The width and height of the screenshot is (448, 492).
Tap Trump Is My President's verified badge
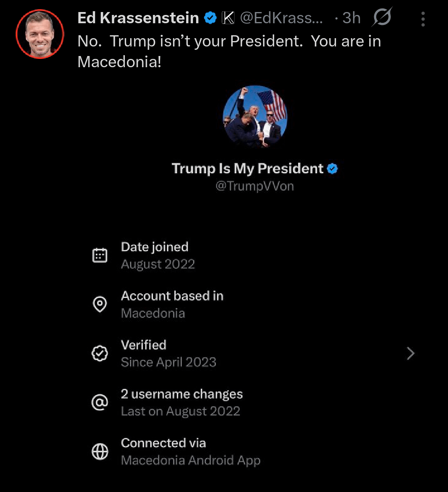pyautogui.click(x=332, y=169)
